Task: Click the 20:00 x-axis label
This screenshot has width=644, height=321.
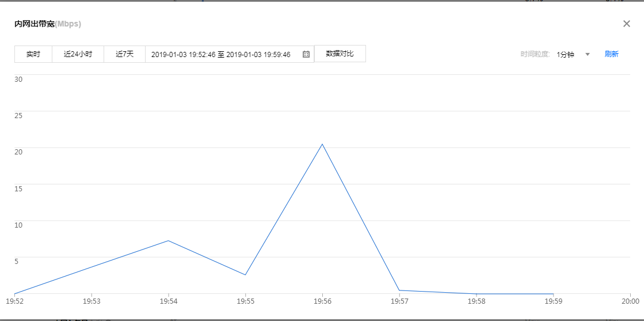Action: tap(630, 301)
